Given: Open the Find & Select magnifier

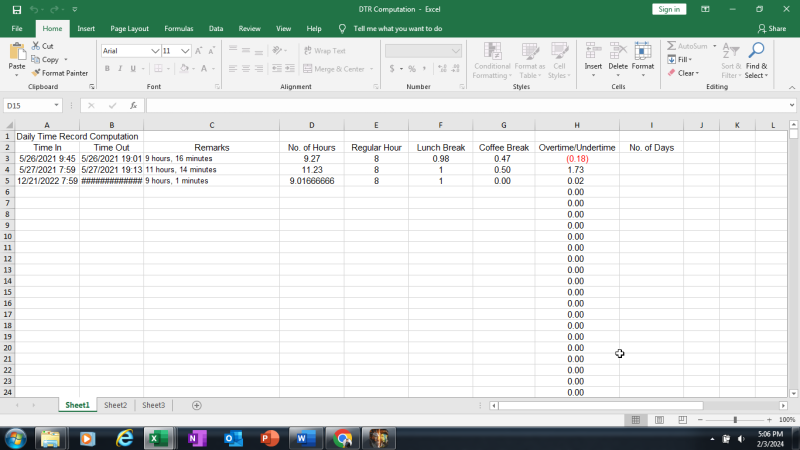Looking at the screenshot, I should [756, 52].
